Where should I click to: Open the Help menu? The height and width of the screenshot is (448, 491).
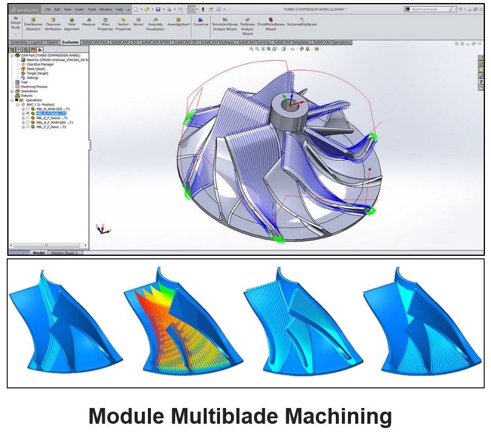[119, 9]
